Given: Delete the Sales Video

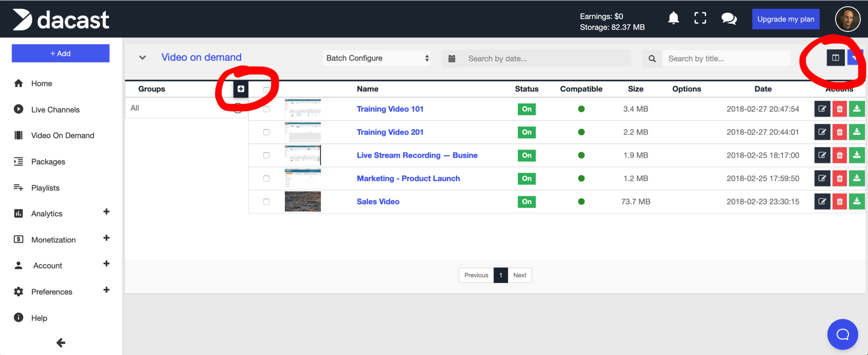Looking at the screenshot, I should click(x=840, y=201).
